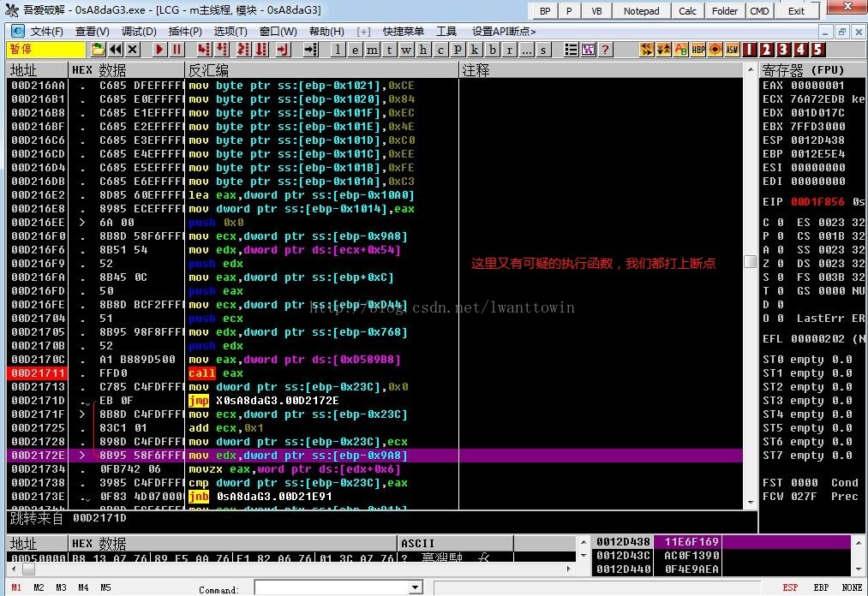Pause execution with the pause icon
Viewport: 868px width, 596px height.
point(177,50)
